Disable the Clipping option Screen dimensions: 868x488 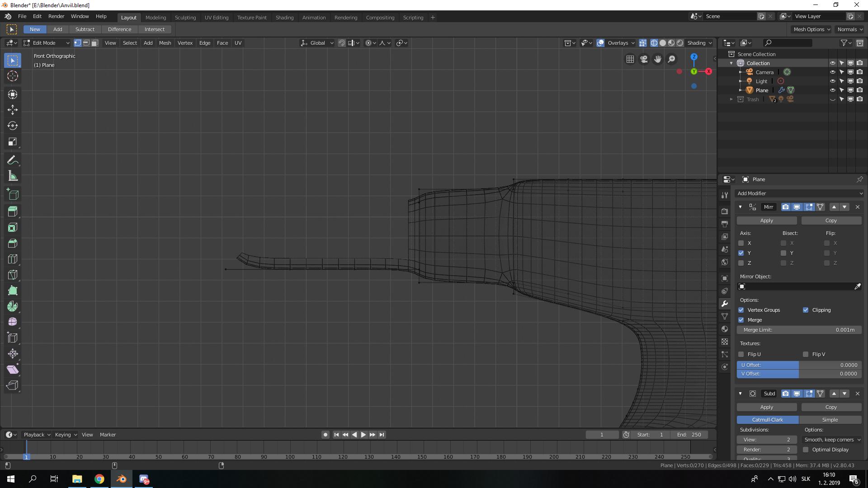(806, 310)
